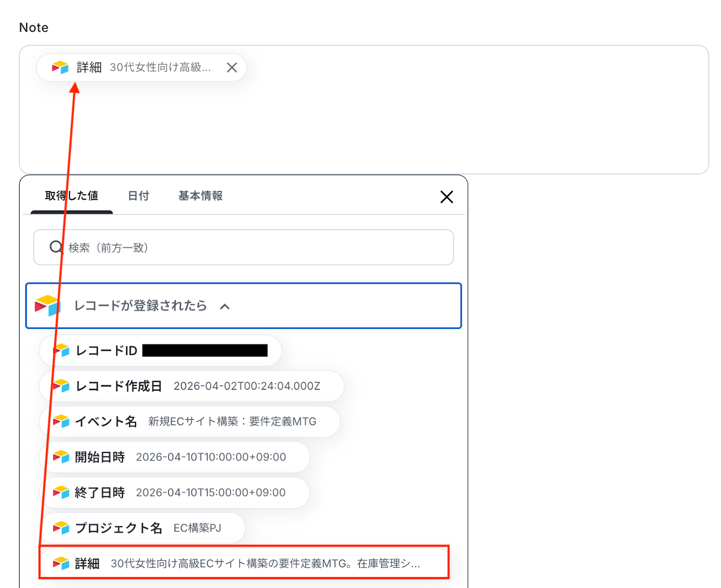Click the Airtable icon beside 詳細 in list
The image size is (721, 588).
[61, 563]
